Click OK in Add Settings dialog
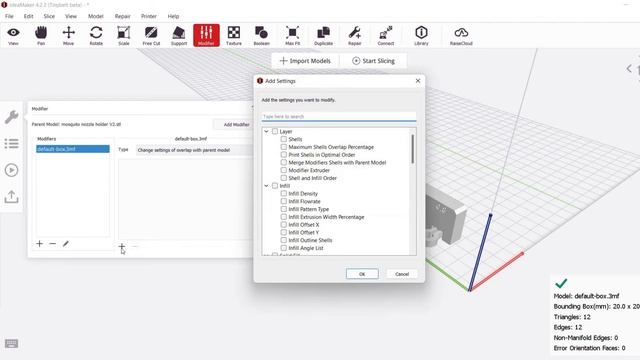 pyautogui.click(x=362, y=274)
